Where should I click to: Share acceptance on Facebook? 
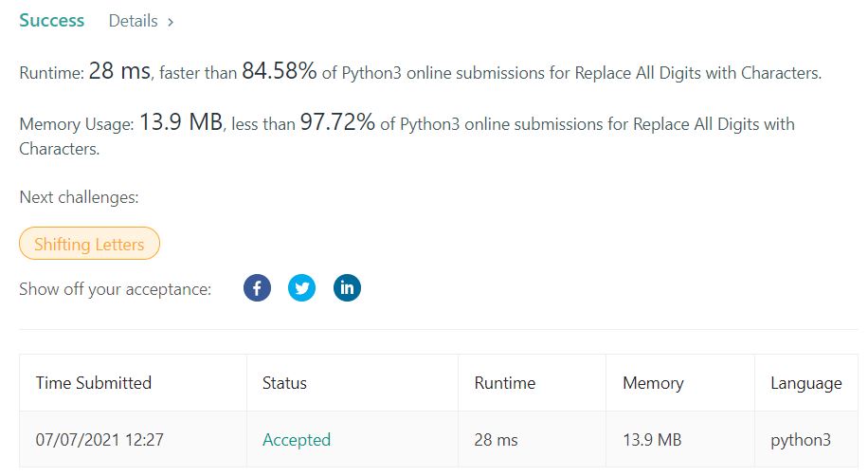pyautogui.click(x=257, y=288)
